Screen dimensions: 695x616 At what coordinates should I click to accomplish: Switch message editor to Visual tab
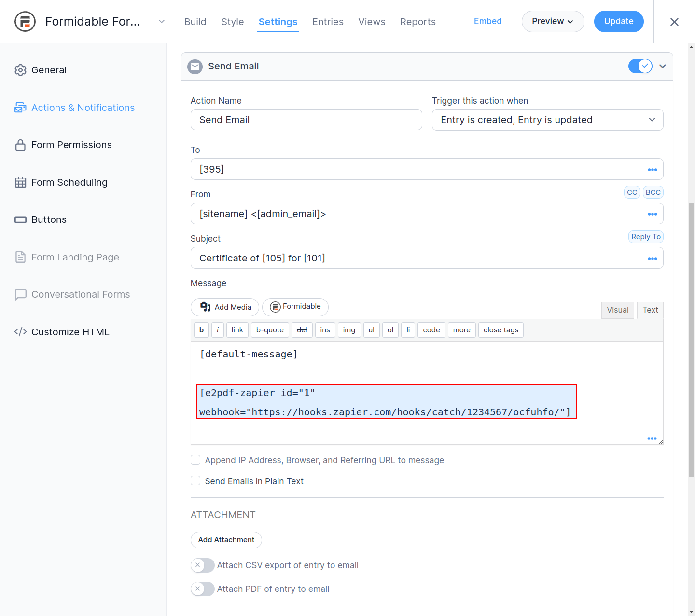tap(617, 310)
